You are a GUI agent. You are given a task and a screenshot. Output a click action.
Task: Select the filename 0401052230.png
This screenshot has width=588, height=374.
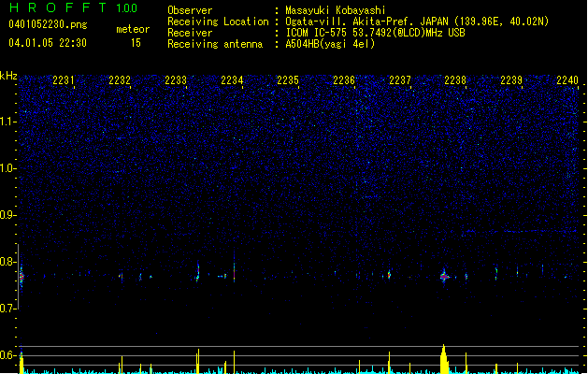(48, 24)
